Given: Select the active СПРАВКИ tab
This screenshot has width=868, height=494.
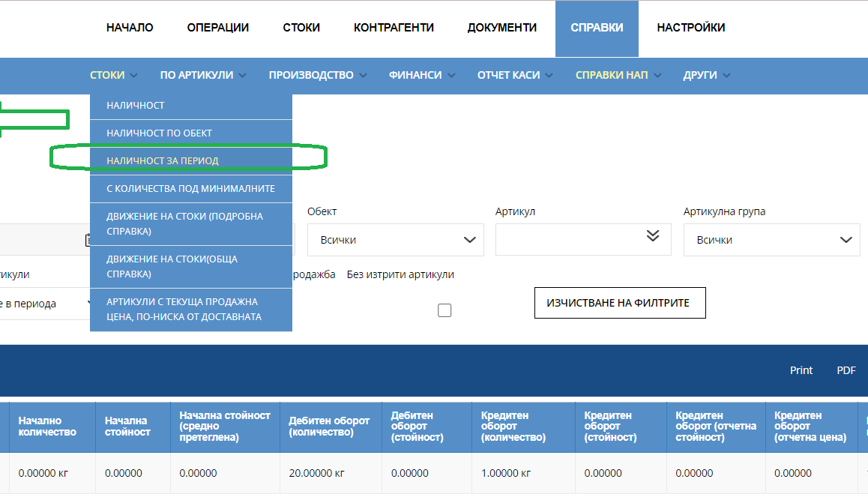Looking at the screenshot, I should [597, 28].
